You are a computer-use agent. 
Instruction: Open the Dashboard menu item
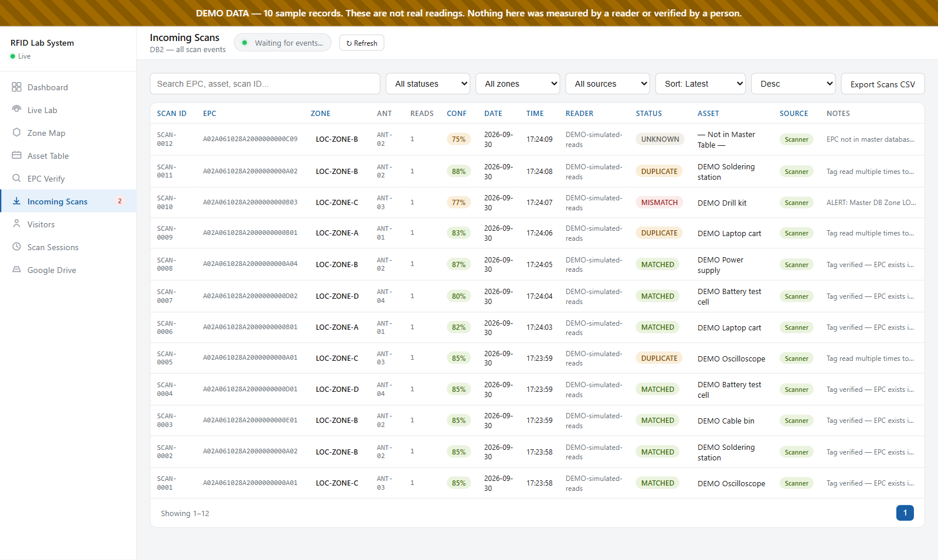69,87
